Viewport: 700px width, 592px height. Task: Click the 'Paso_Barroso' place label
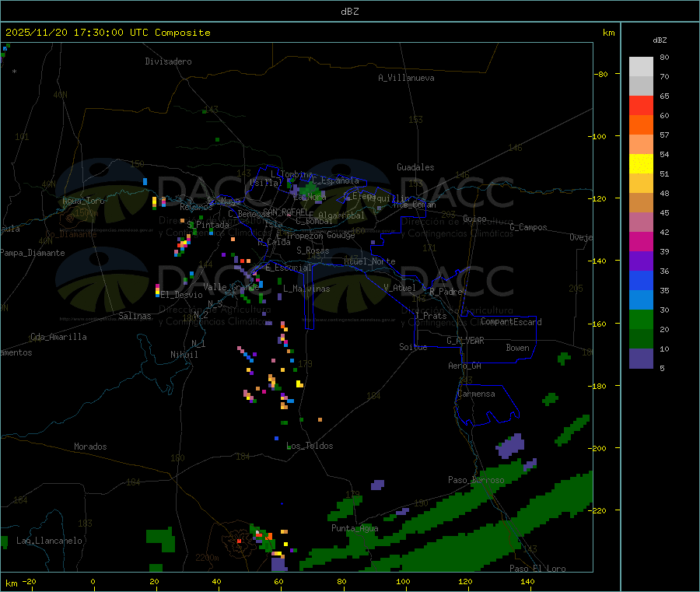476,480
